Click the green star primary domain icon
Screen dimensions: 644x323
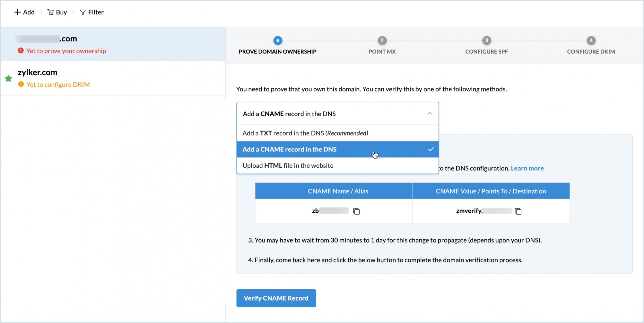pyautogui.click(x=9, y=78)
